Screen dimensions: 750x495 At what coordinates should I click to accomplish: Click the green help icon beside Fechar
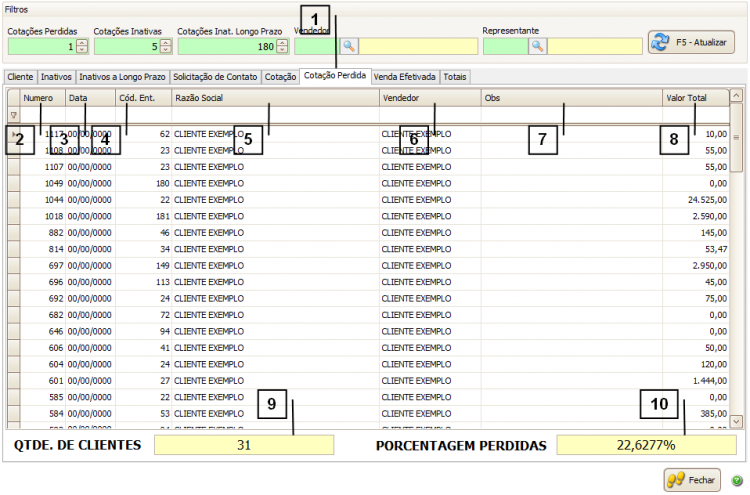tap(737, 481)
